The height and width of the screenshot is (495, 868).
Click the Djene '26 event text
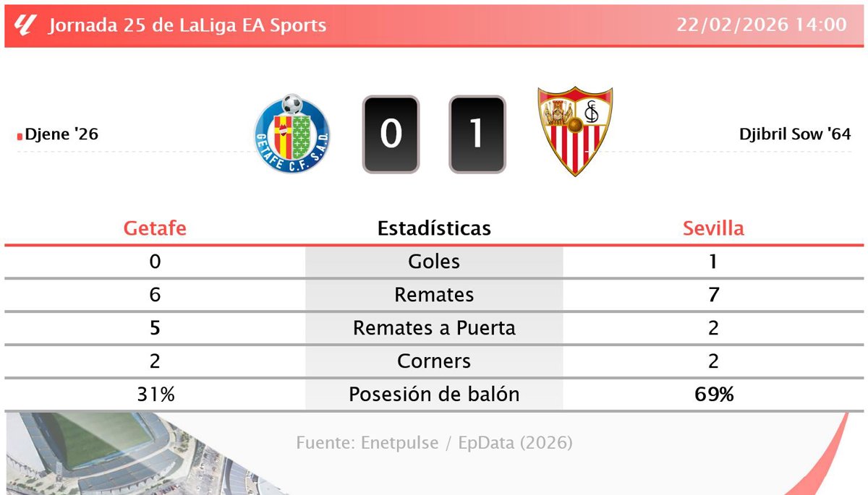pos(61,134)
